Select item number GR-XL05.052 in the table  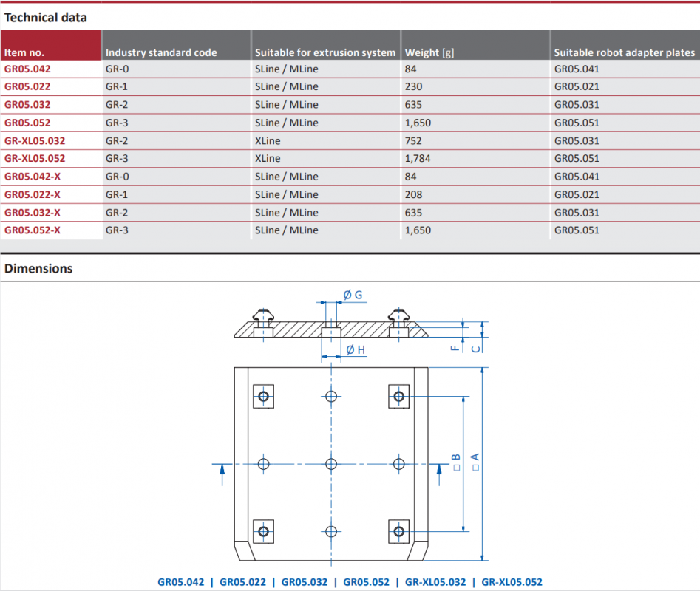[x=35, y=158]
